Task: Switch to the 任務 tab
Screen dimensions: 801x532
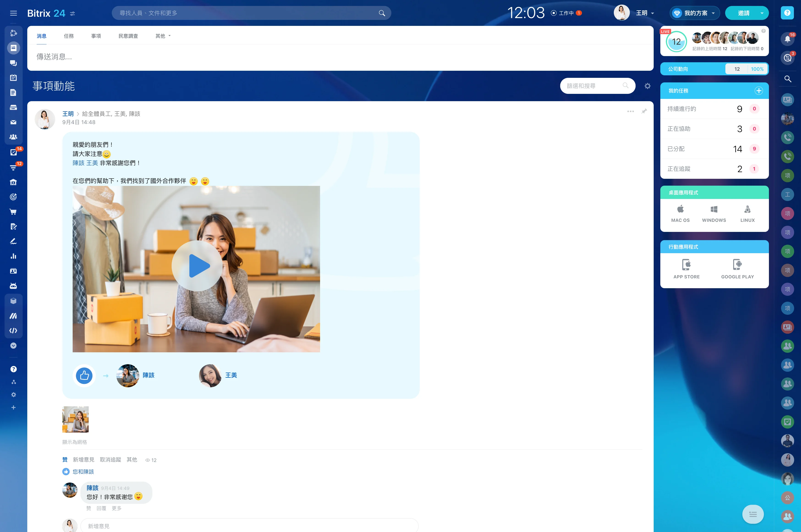Action: [69, 36]
